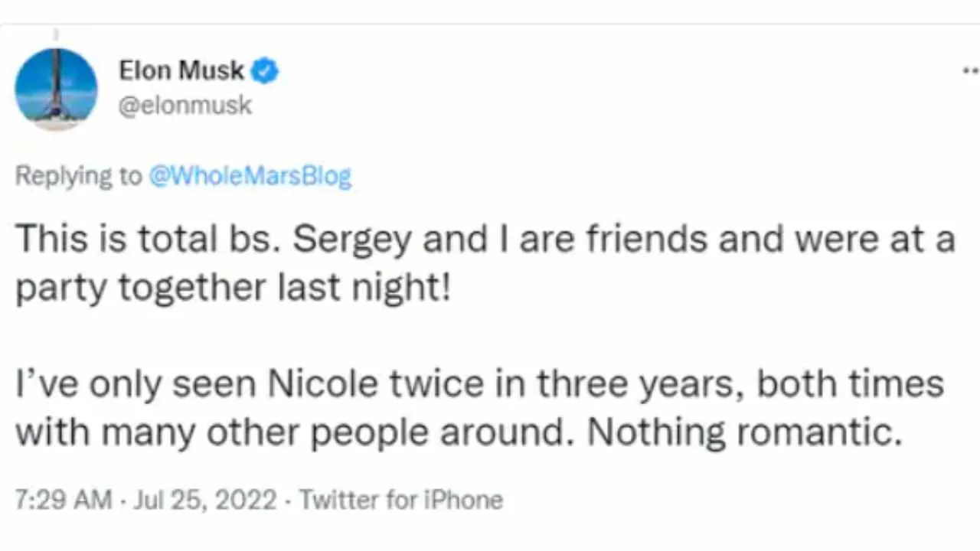Open the tweet's three-dot more options
The image size is (980, 551).
coord(970,71)
